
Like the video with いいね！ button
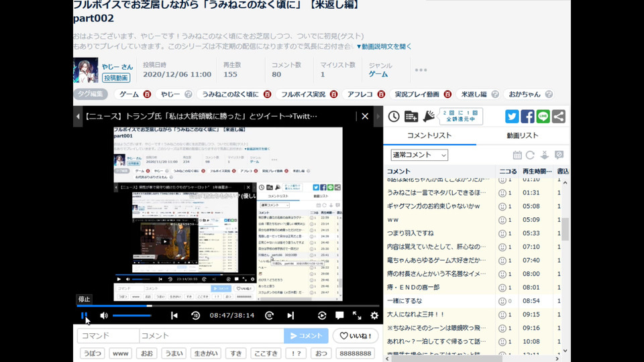tap(356, 336)
